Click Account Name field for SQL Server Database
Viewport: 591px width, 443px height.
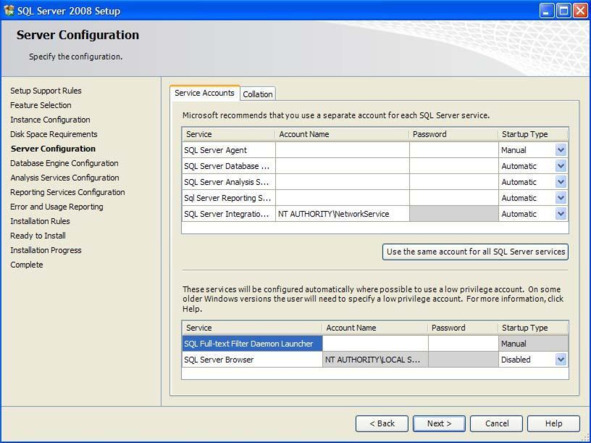(x=342, y=166)
